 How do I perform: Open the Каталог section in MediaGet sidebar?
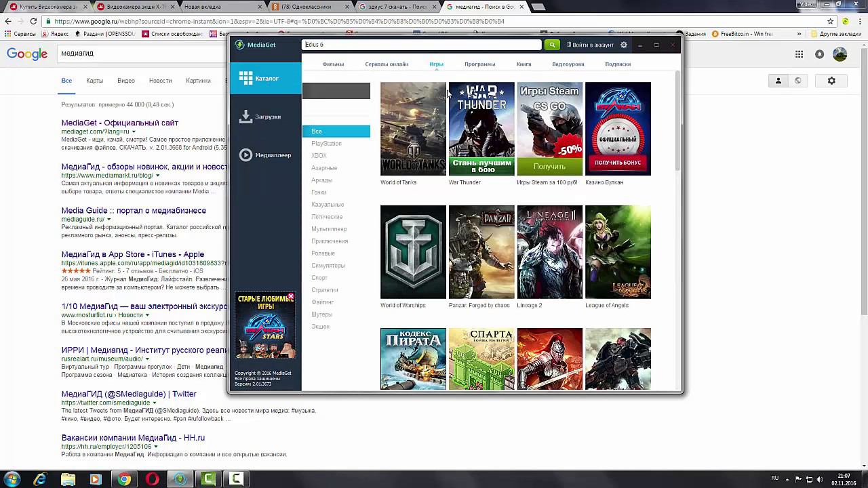click(265, 79)
